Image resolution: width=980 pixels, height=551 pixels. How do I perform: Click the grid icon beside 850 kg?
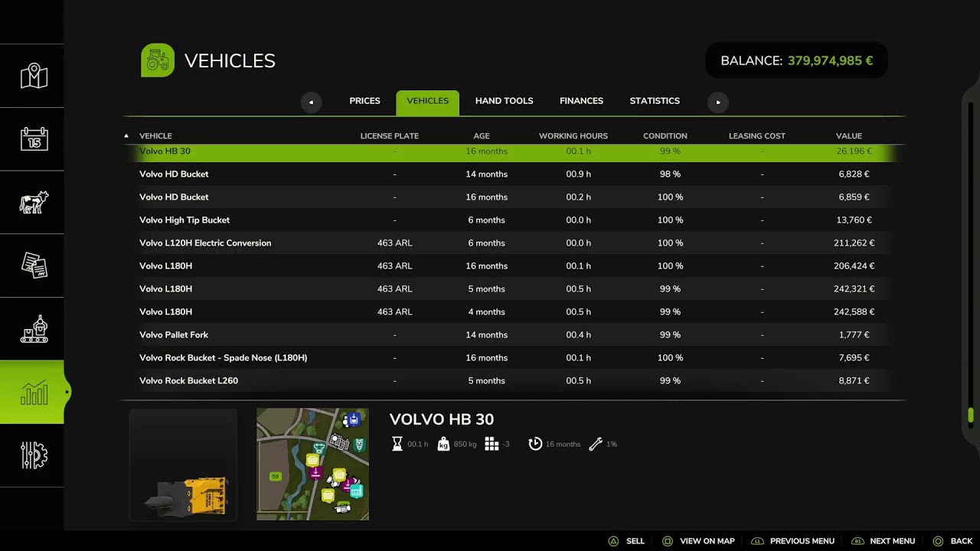click(x=492, y=444)
